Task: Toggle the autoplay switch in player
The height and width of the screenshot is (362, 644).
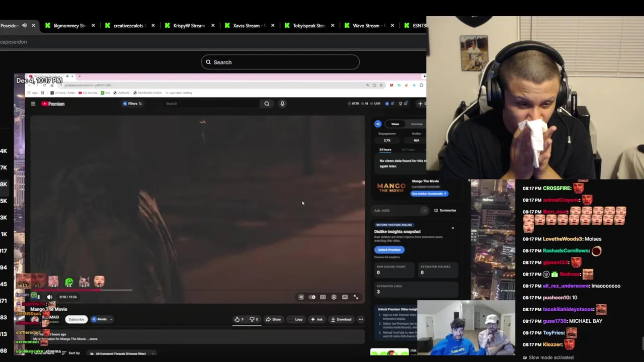Action: point(312,297)
